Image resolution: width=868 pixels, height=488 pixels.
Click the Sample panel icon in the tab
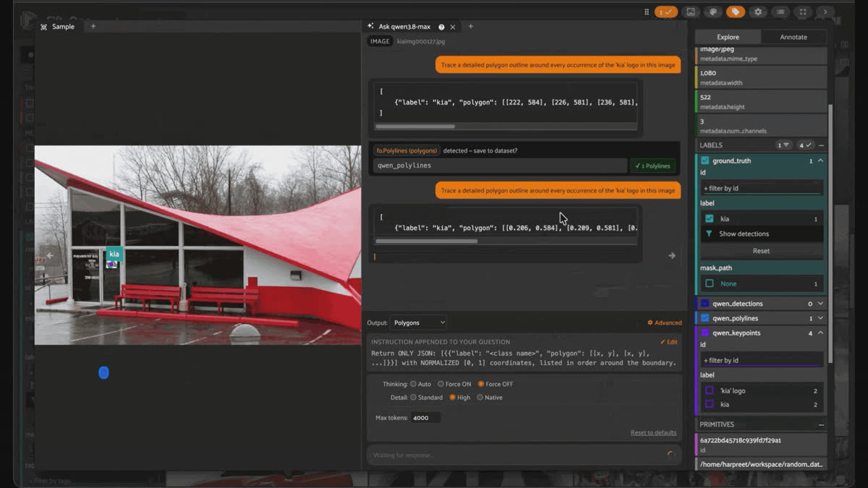pos(44,27)
